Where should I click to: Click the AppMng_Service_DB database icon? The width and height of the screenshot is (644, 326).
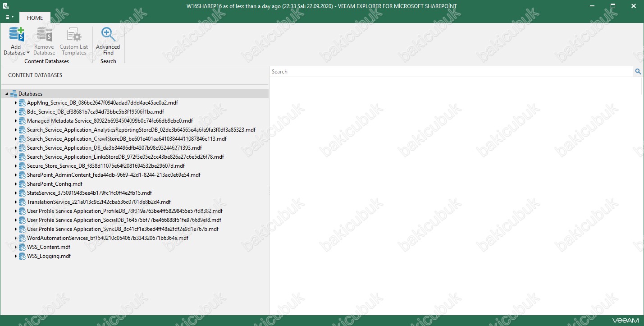pyautogui.click(x=22, y=103)
